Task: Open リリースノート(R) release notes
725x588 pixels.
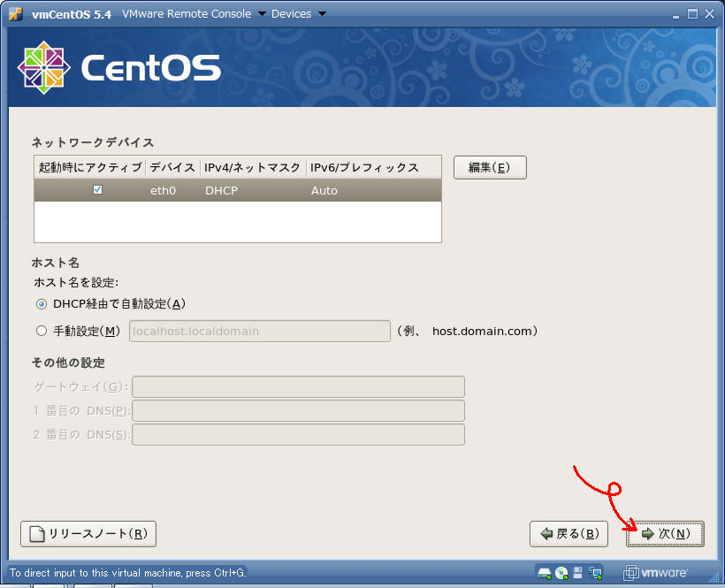Action: tap(88, 534)
